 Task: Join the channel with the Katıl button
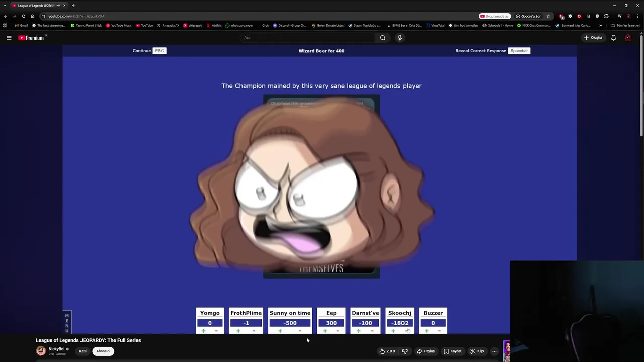83,351
